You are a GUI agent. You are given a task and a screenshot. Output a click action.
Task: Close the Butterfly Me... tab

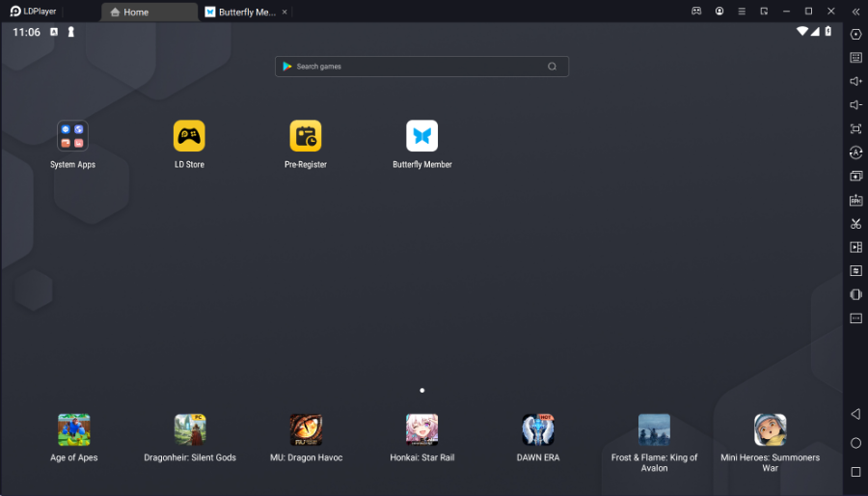point(285,13)
